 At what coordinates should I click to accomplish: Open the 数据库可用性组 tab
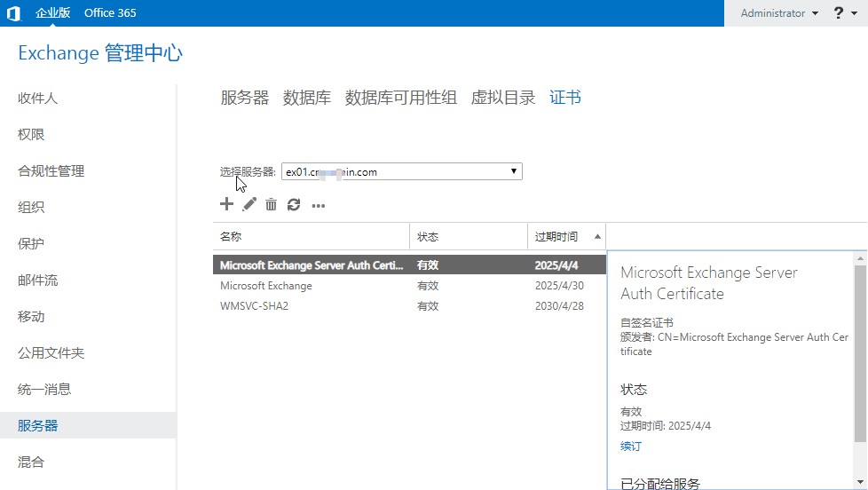coord(401,98)
